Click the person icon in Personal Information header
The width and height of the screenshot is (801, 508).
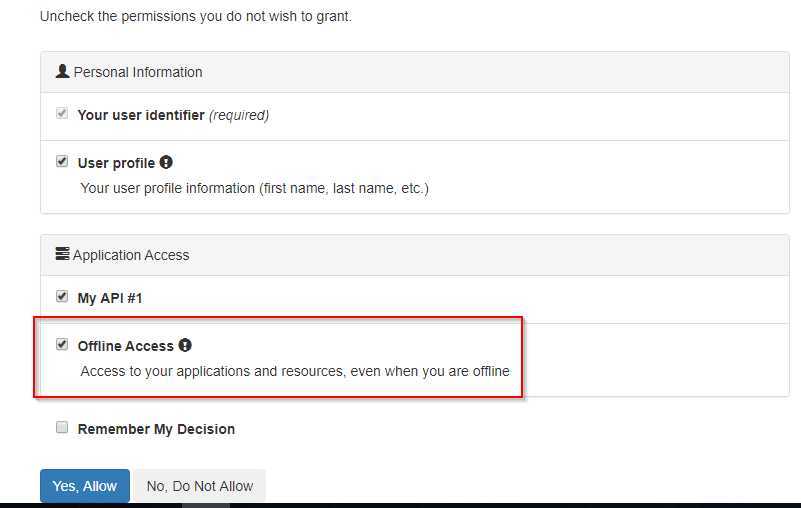(x=62, y=71)
